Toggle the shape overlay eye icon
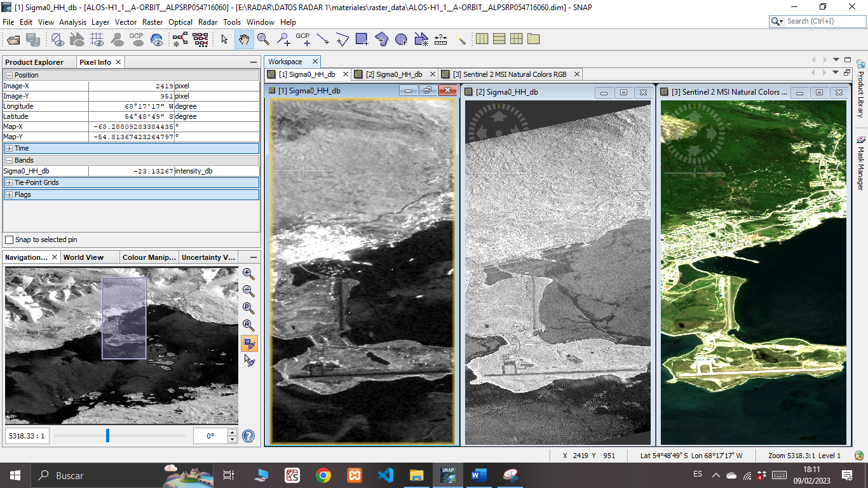This screenshot has width=868, height=488. pyautogui.click(x=78, y=39)
